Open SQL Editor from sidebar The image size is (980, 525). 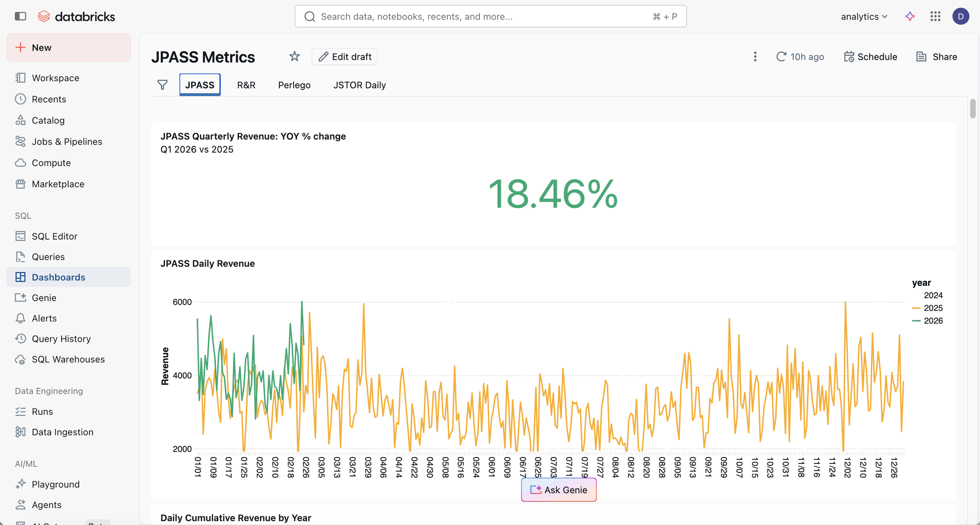(x=54, y=236)
